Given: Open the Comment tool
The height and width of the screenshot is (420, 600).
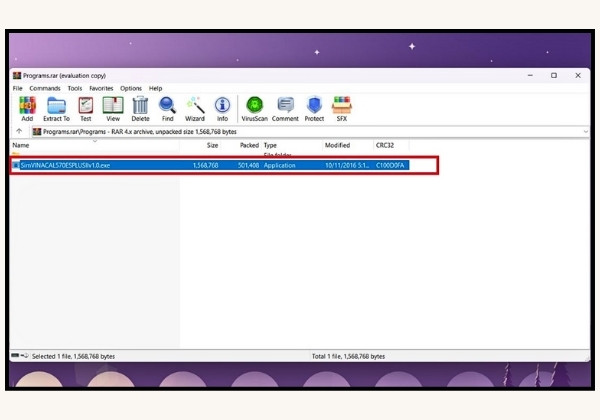Looking at the screenshot, I should point(285,109).
